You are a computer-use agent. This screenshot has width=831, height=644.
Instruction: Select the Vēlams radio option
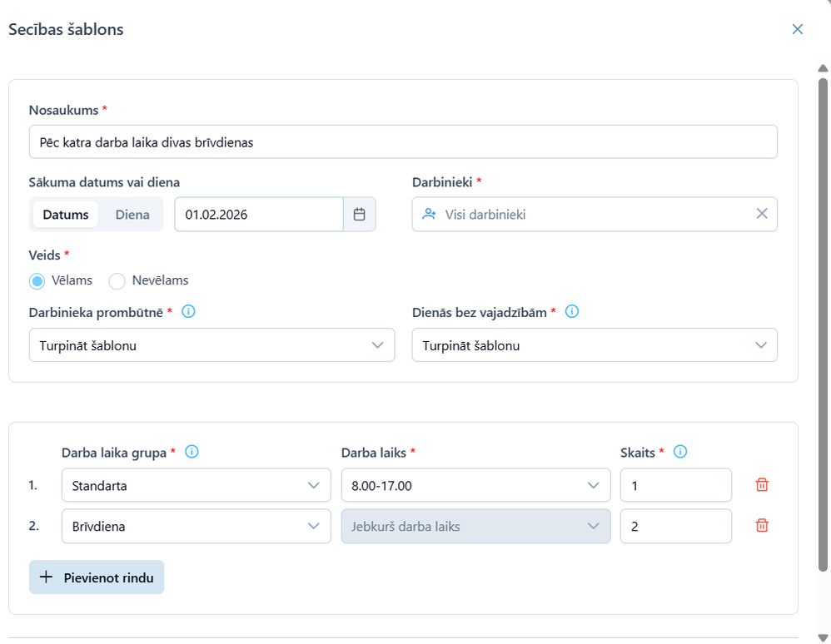tap(37, 281)
